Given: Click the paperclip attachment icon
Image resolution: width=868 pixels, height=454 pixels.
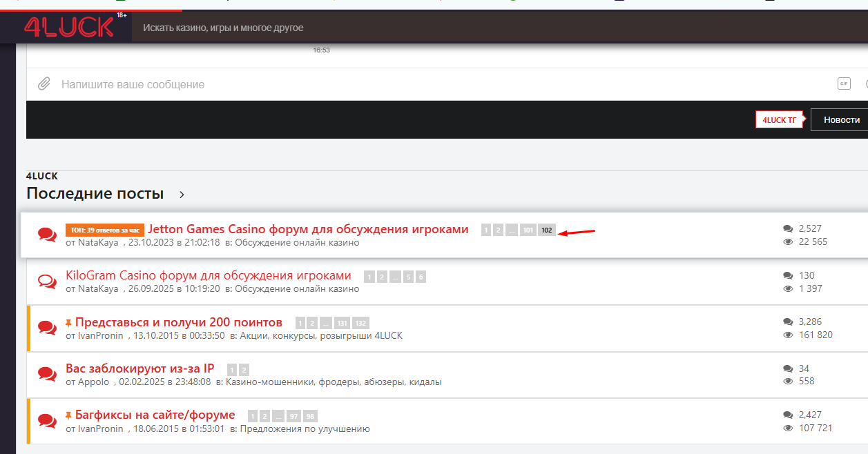Looking at the screenshot, I should point(44,84).
